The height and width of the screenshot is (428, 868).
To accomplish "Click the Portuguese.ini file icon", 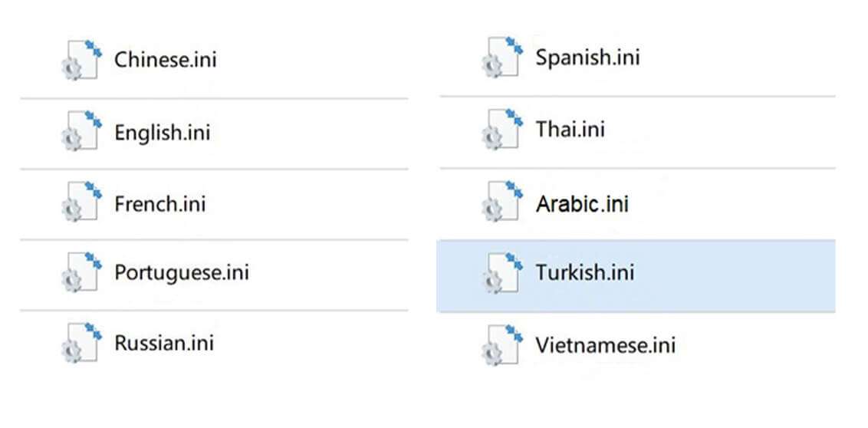I will tap(82, 273).
